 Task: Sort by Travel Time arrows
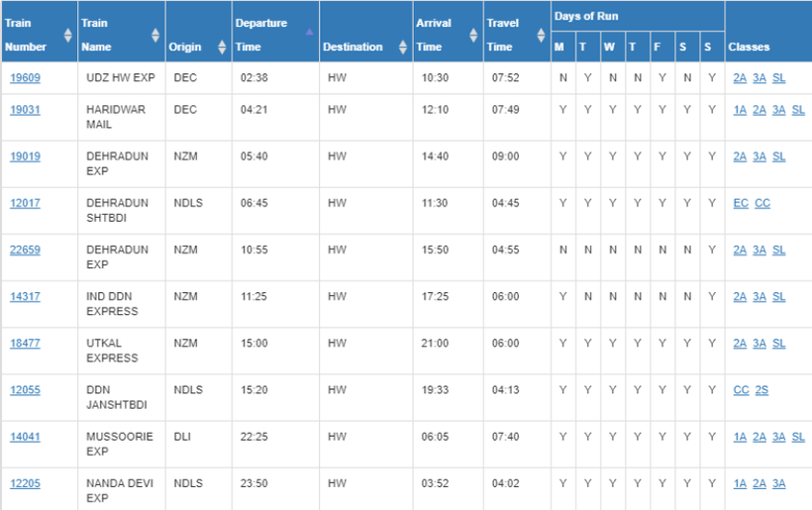[x=541, y=36]
